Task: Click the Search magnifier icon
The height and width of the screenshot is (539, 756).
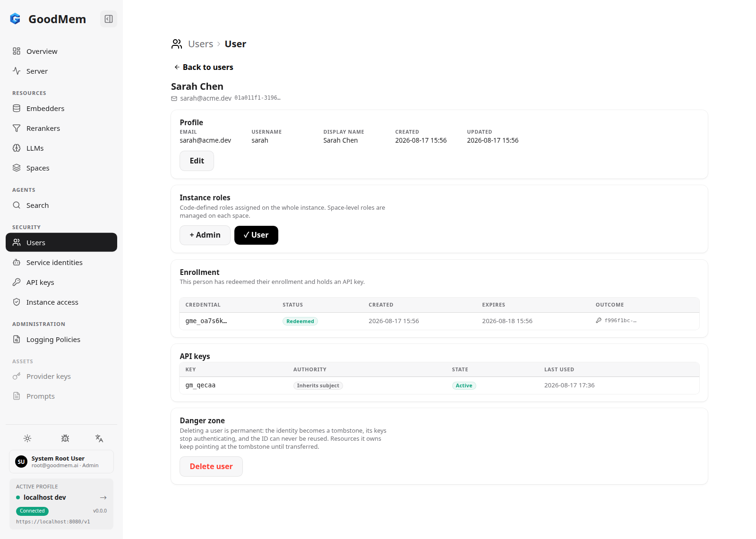Action: click(17, 205)
